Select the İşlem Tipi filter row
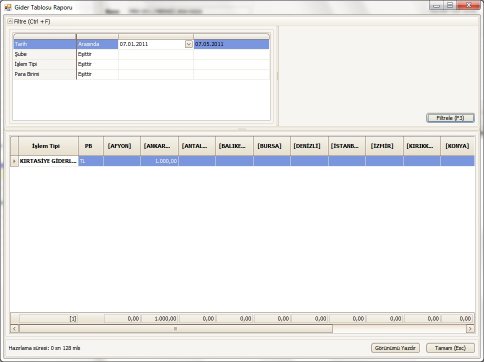 (x=141, y=64)
